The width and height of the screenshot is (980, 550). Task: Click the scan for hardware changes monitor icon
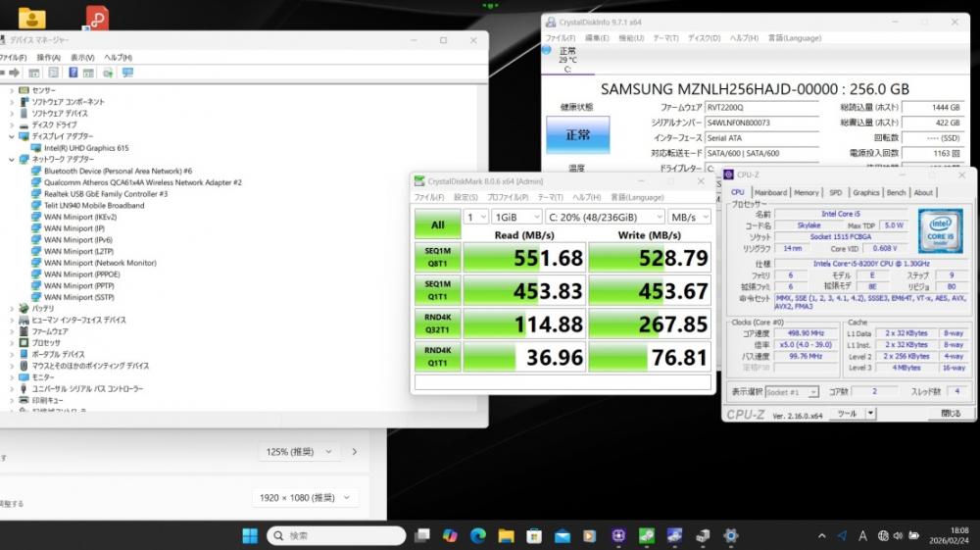127,73
